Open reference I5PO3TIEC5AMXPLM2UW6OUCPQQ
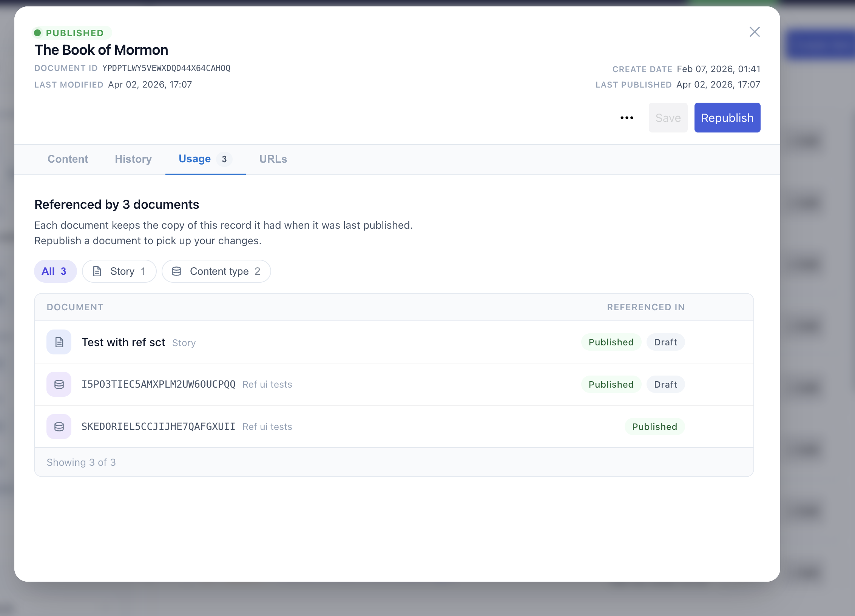855x616 pixels. coord(159,384)
